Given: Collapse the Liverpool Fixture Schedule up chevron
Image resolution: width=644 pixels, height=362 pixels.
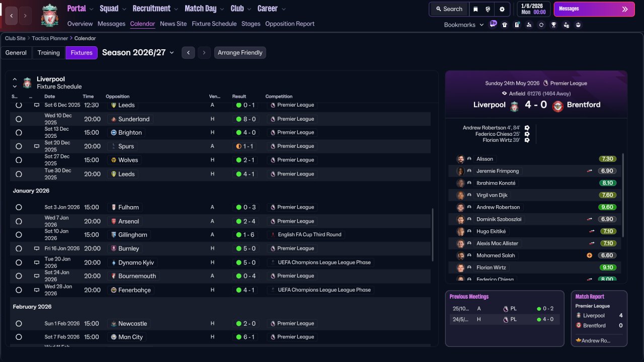Looking at the screenshot, I should click(15, 79).
